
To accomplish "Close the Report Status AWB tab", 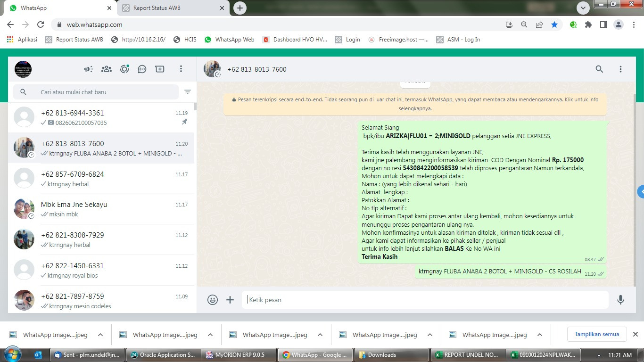I will coord(222,8).
